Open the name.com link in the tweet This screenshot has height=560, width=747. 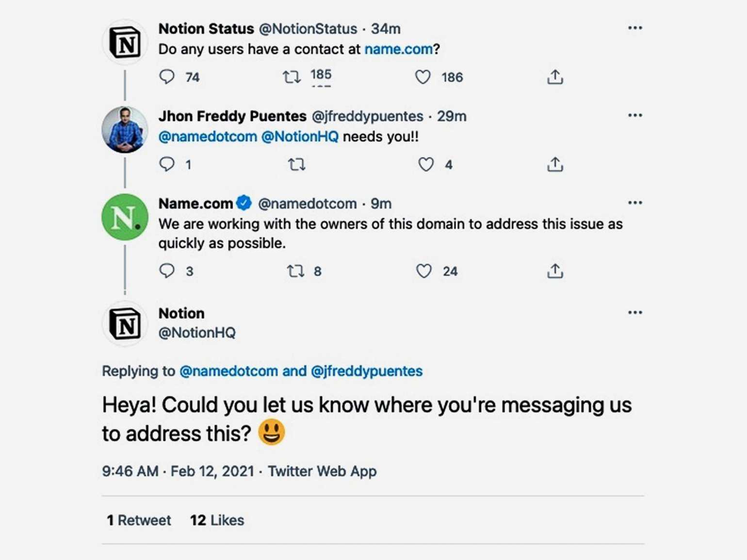click(398, 49)
